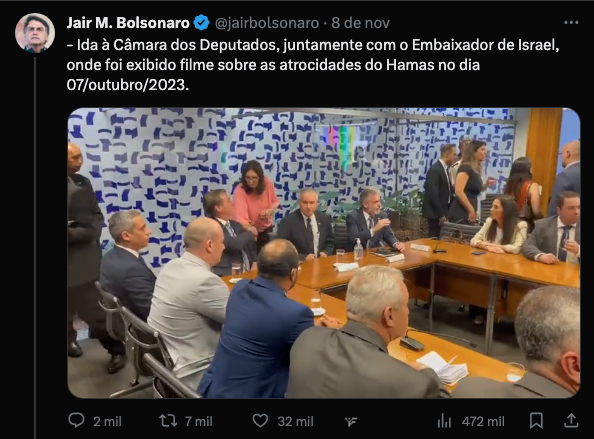Open the tweet permalink dated 8 de nov
Screen dimensions: 594x439
(361, 23)
